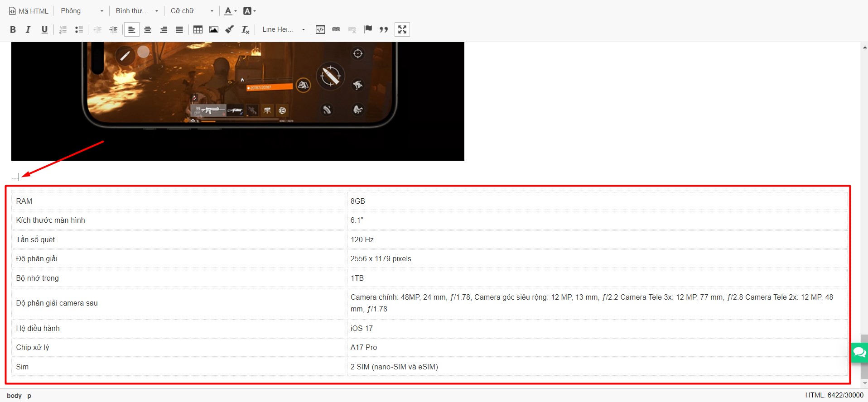
Task: Toggle bold formatting
Action: tap(13, 29)
